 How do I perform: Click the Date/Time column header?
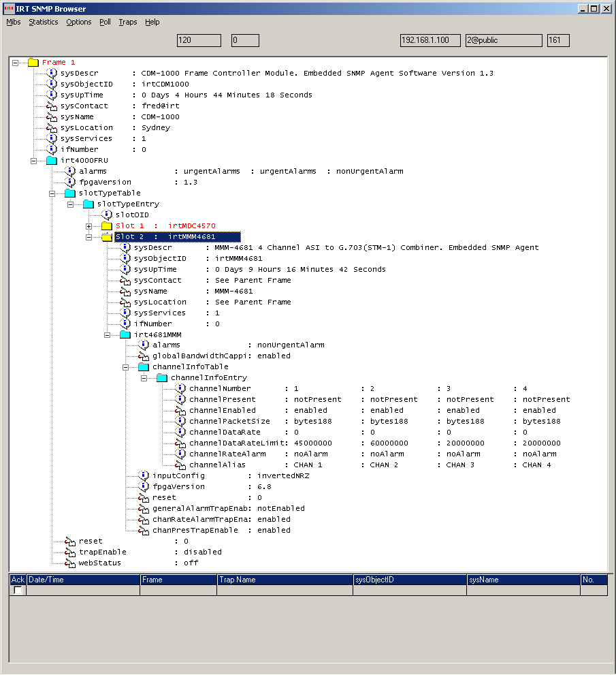82,580
